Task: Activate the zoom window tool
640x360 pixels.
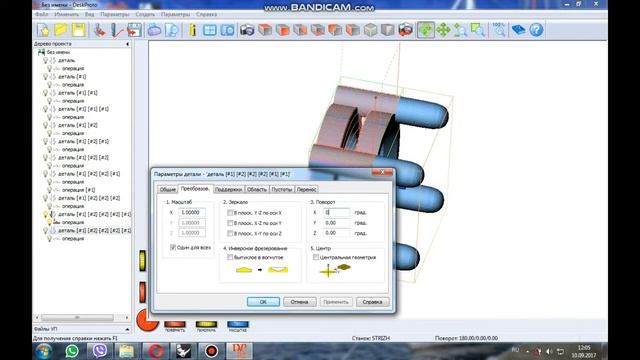Action: pyautogui.click(x=478, y=30)
